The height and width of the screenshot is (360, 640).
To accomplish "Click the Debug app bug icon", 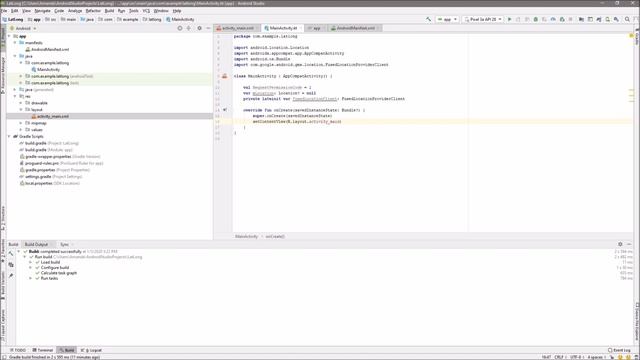I will [536, 19].
